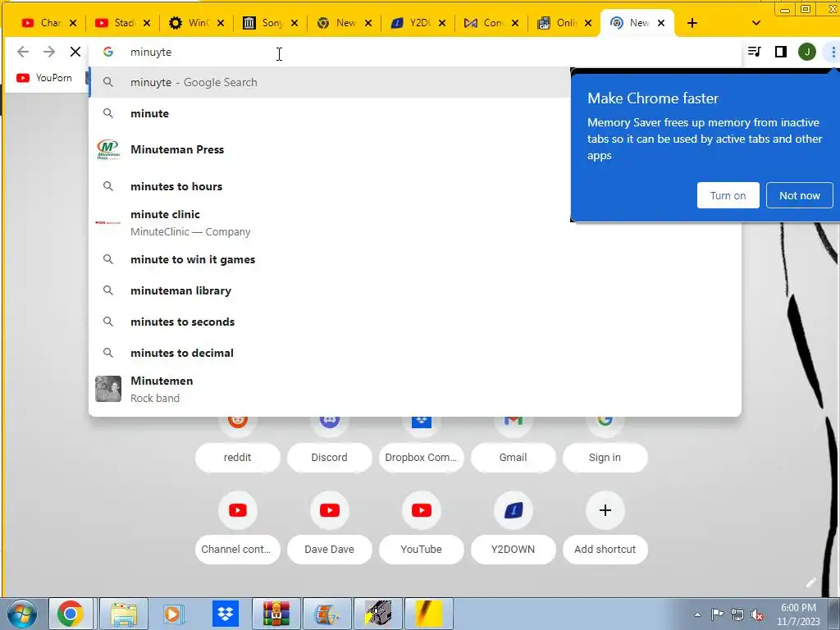Open the Dropbox Com... shortcut
Screen dimensions: 840x630
click(421, 457)
